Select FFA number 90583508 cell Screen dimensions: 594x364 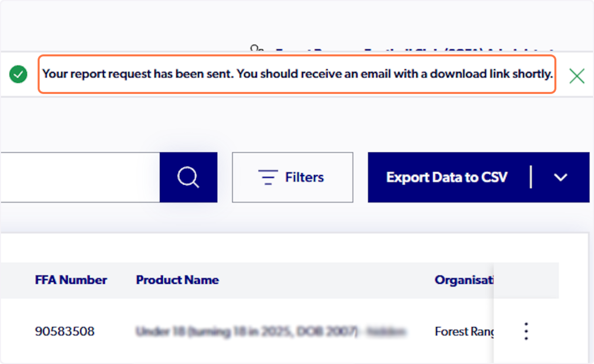(65, 331)
